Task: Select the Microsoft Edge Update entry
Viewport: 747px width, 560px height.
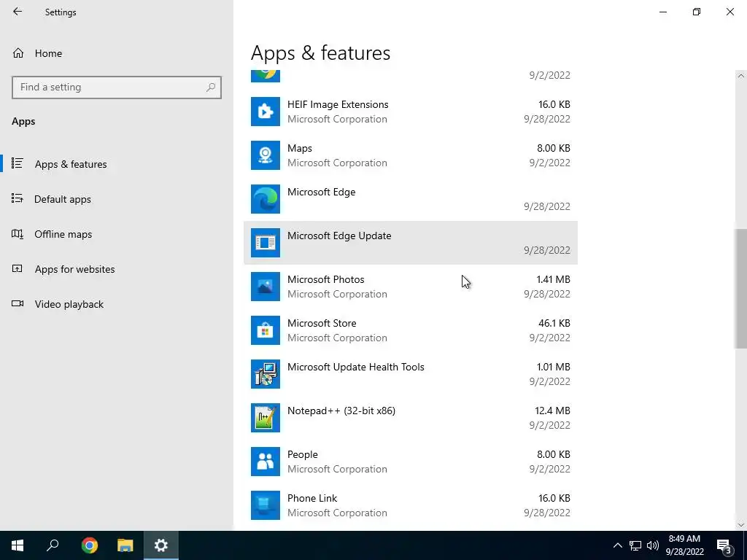Action: click(x=411, y=243)
